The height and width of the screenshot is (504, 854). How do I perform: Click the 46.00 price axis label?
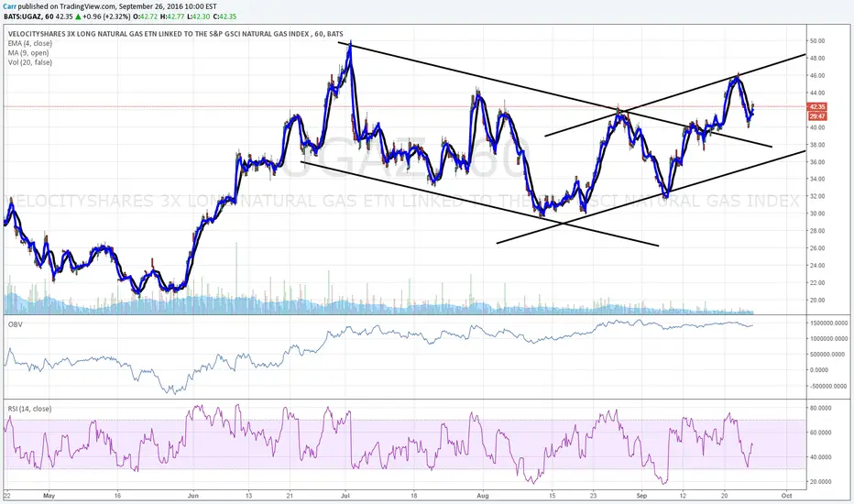click(817, 76)
